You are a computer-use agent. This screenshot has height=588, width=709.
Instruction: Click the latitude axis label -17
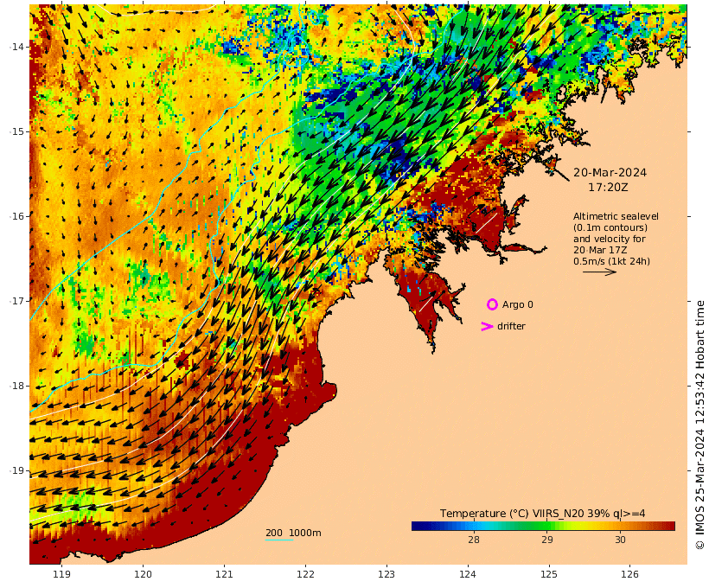pos(16,301)
